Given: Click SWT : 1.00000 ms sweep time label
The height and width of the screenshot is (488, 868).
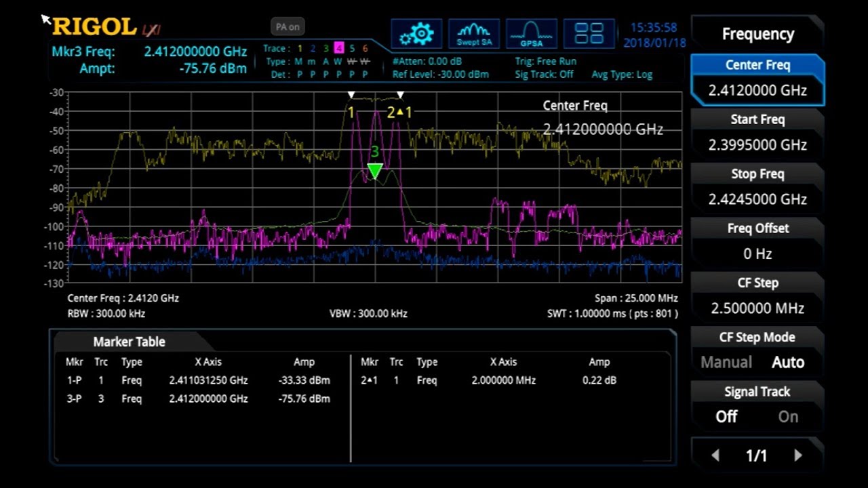Looking at the screenshot, I should 612,313.
